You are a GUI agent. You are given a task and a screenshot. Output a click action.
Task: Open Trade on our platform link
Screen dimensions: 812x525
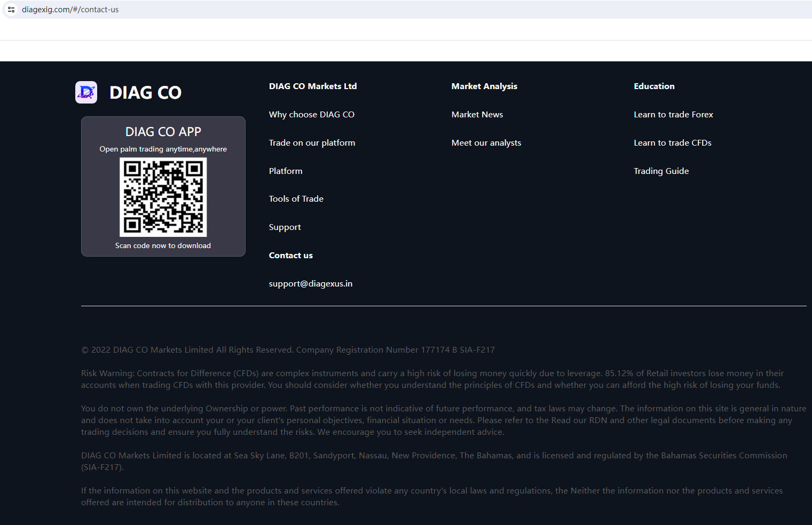(x=312, y=143)
